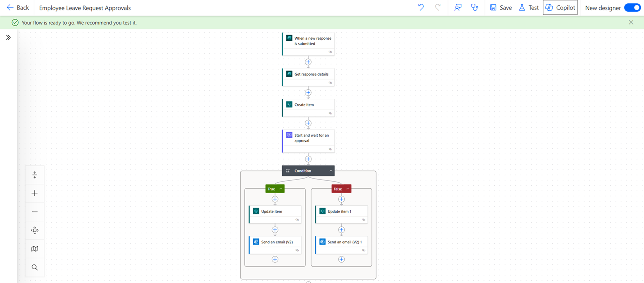Click the Forms icon on Get response details
The image size is (644, 283).
tap(289, 74)
